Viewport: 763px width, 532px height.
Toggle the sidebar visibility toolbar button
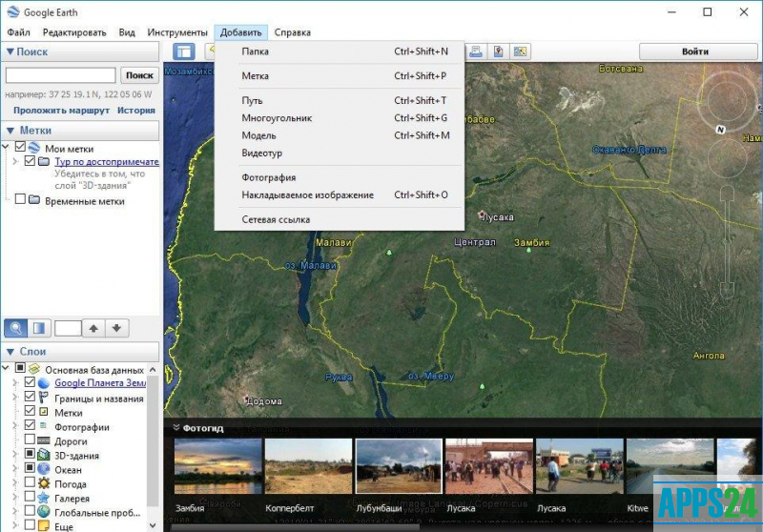tap(184, 51)
